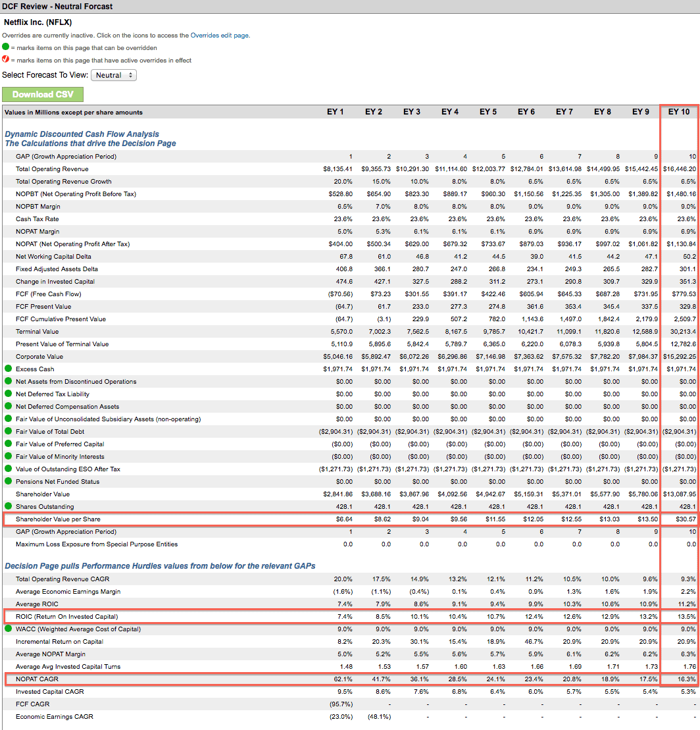
Task: Click the EY 10 column header
Action: (x=679, y=112)
